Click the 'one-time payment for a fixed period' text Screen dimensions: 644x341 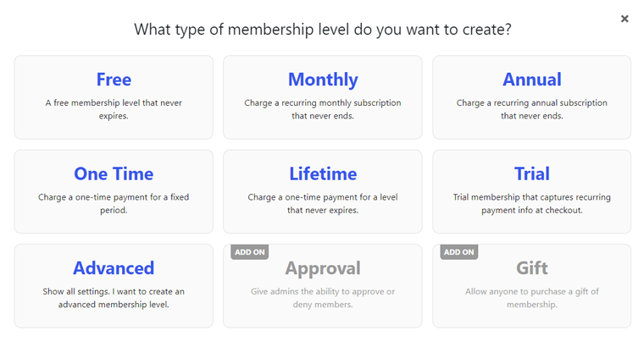point(114,204)
